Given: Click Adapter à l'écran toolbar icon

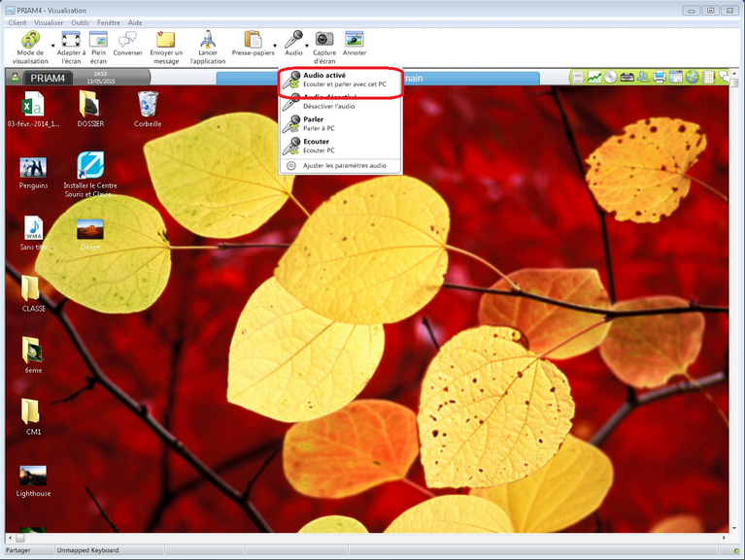Looking at the screenshot, I should coord(71,40).
